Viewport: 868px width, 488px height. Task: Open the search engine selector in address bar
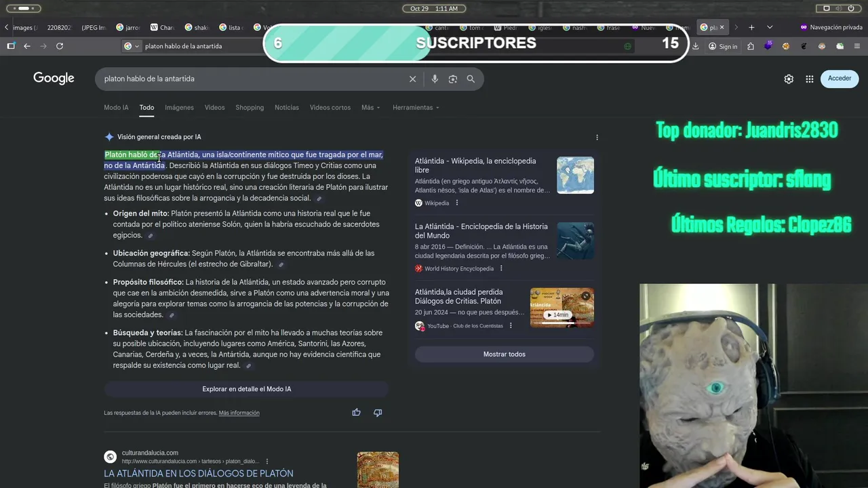(132, 46)
